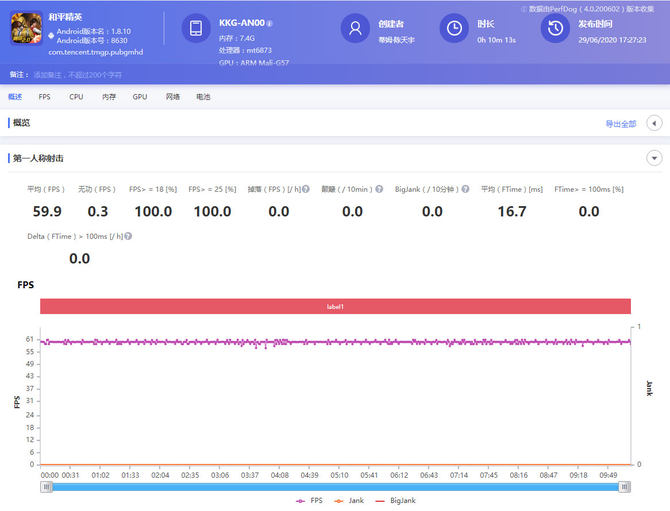Screen dimensions: 670x511
Task: Click the 发布时间 history clock icon
Action: [x=554, y=29]
